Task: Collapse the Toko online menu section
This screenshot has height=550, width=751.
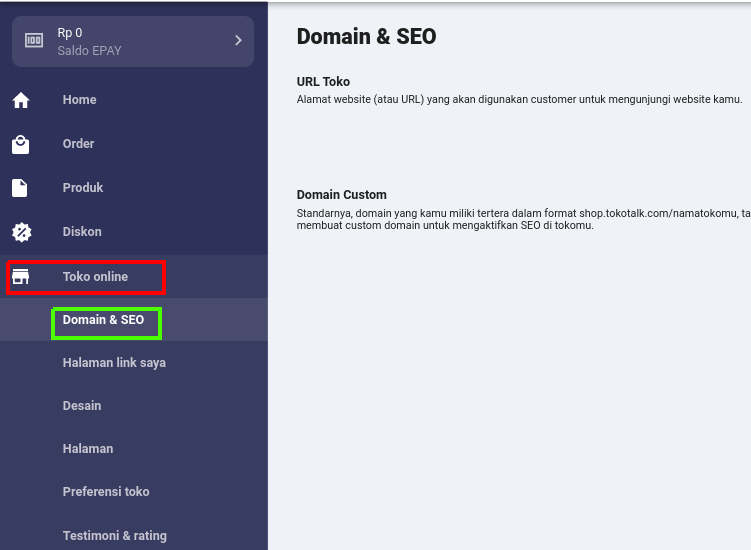Action: [x=95, y=277]
